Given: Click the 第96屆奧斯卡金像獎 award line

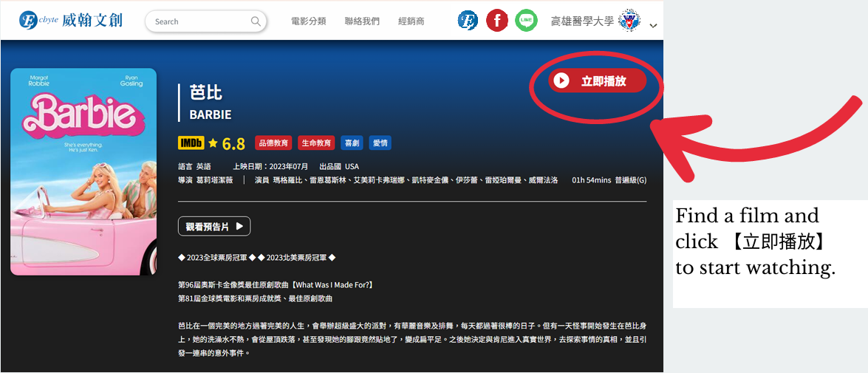Looking at the screenshot, I should pyautogui.click(x=276, y=285).
